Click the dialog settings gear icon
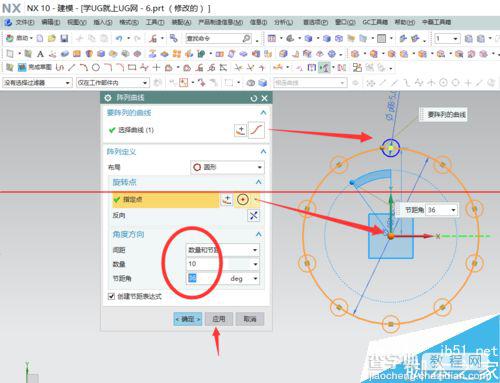Screen dimensions: 500x383 click(108, 98)
